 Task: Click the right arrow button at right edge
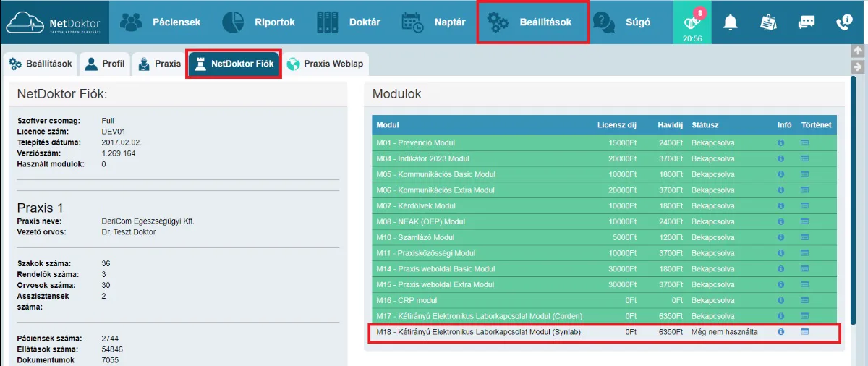coord(858,67)
